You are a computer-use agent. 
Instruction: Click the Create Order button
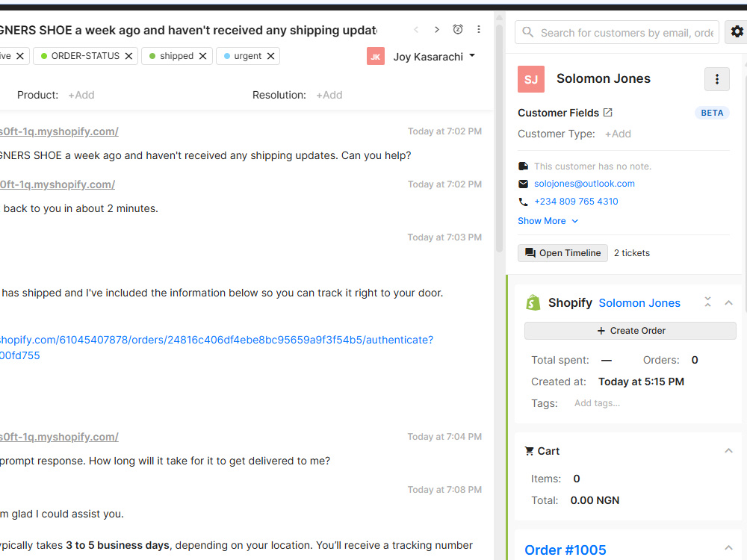[630, 331]
